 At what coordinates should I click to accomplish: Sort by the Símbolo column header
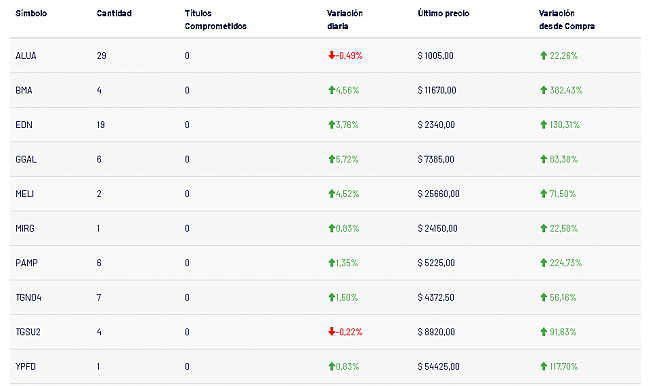click(x=31, y=13)
